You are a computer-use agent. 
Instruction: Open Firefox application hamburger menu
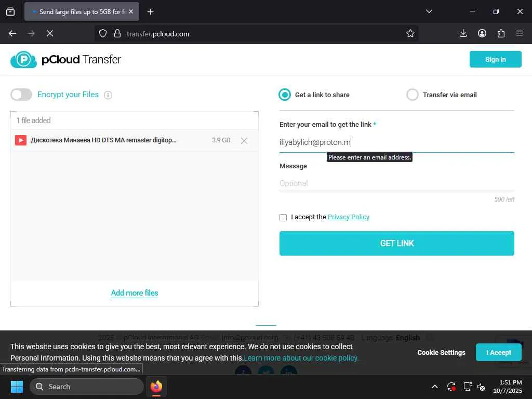[x=520, y=33]
